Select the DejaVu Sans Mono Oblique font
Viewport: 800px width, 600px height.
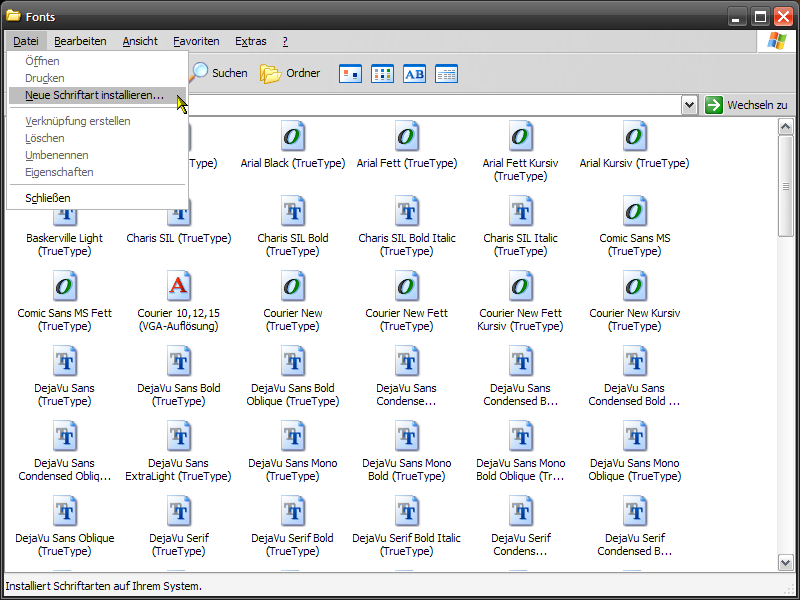[x=634, y=436]
